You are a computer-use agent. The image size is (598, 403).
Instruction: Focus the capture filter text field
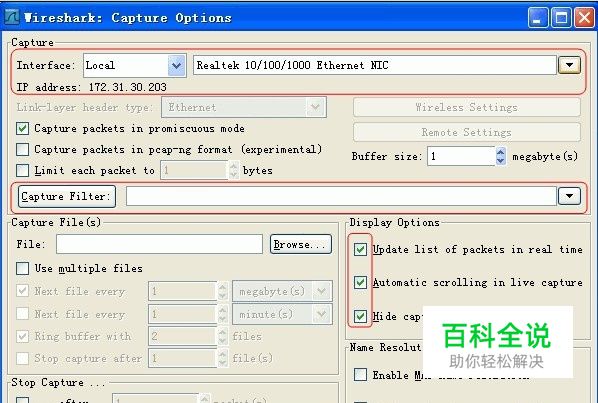[x=341, y=196]
